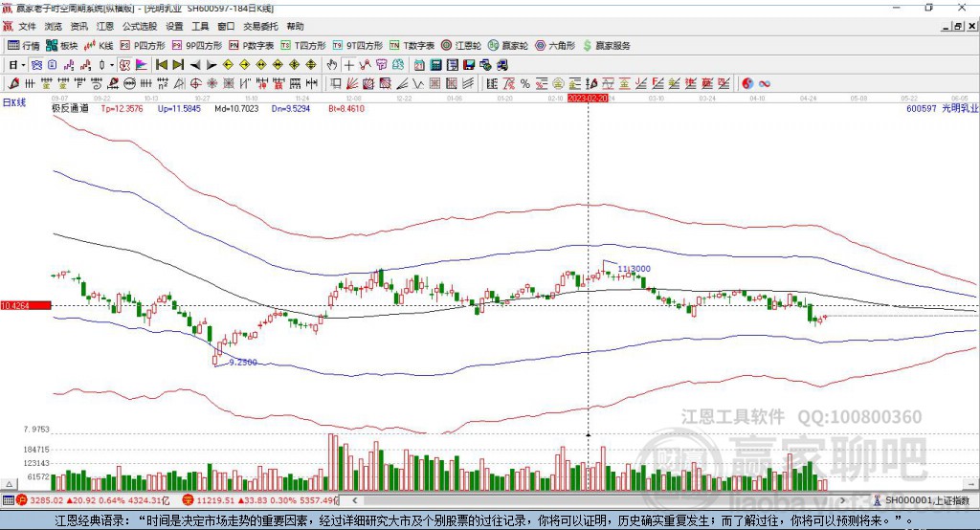The image size is (980, 530).
Task: Click the Dn=9.5294 value
Action: pyautogui.click(x=291, y=109)
